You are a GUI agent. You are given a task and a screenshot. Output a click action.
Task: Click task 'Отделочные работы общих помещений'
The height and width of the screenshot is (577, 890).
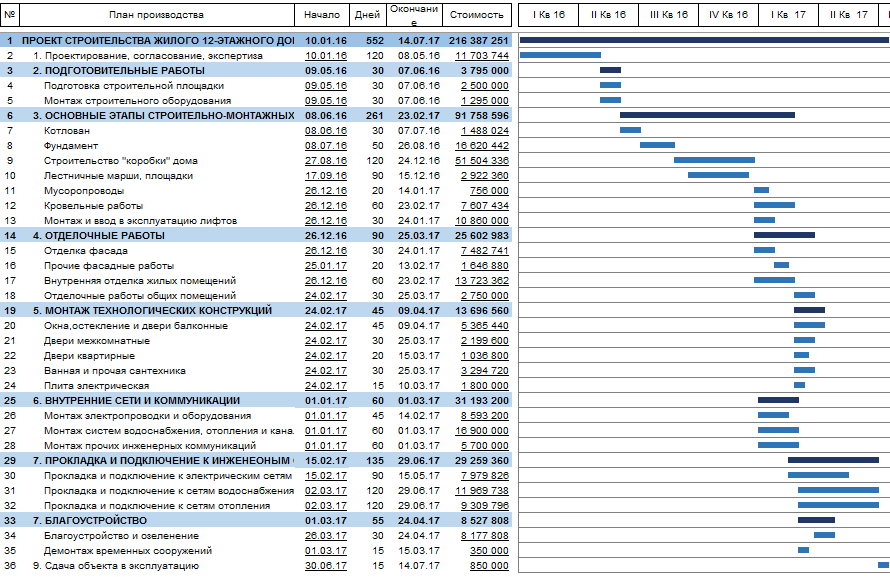point(140,296)
